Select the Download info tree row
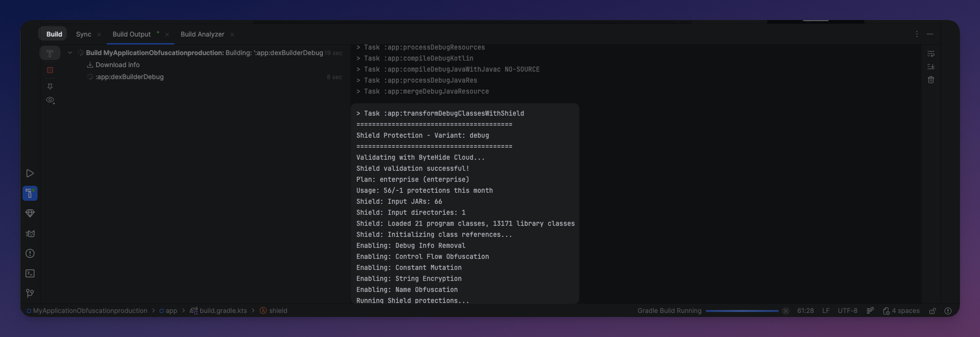 pos(118,65)
